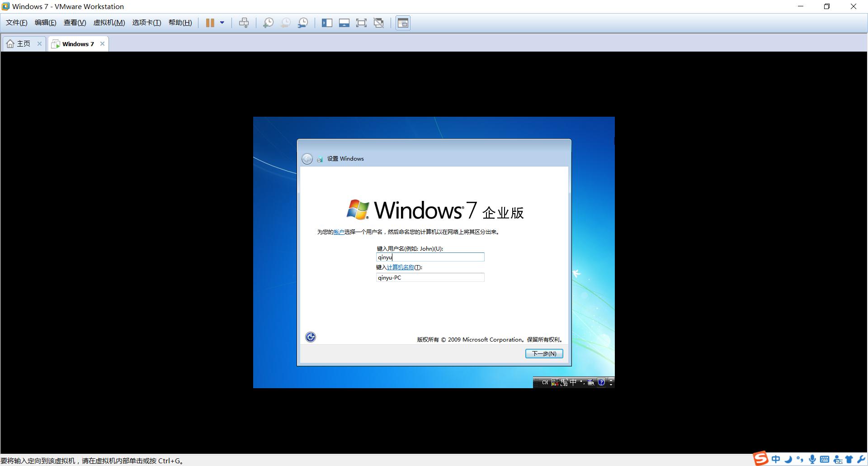Close the Windows 7 tab
This screenshot has width=868, height=466.
[x=102, y=44]
